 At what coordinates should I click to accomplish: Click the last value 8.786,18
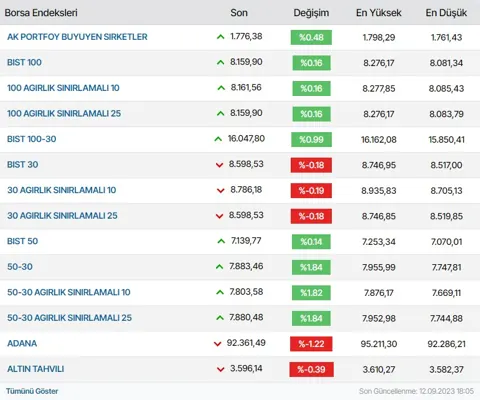[246, 189]
